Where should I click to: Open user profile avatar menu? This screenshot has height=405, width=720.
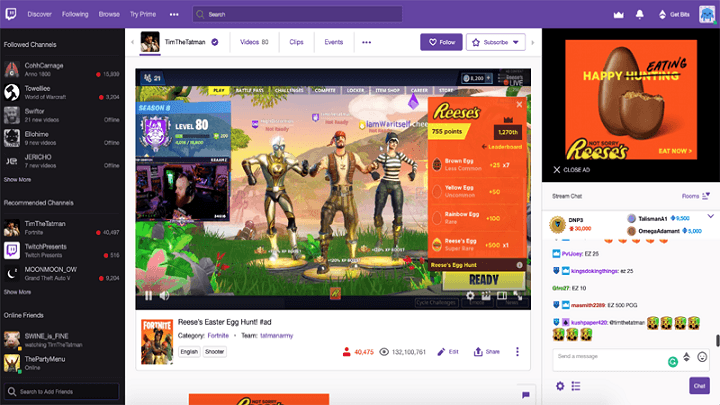(707, 14)
